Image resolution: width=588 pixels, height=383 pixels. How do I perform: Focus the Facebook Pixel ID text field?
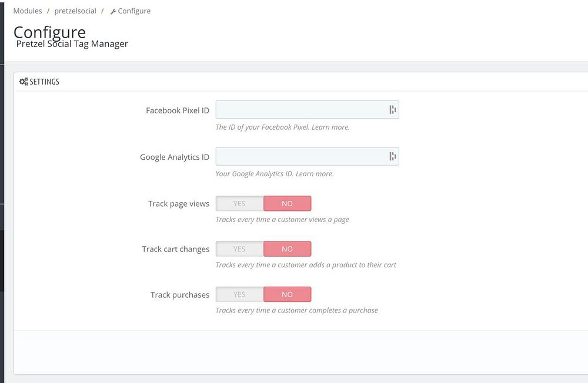pyautogui.click(x=300, y=110)
